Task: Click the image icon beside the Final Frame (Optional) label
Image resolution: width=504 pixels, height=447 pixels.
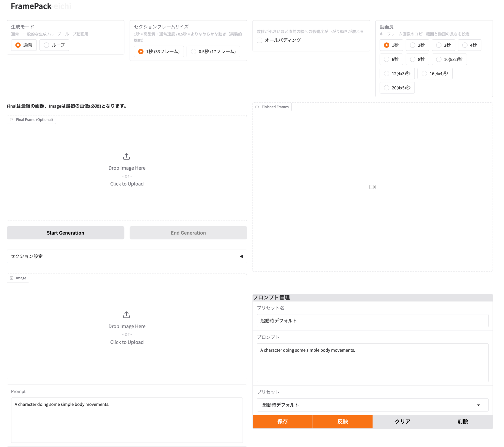Action: point(12,120)
